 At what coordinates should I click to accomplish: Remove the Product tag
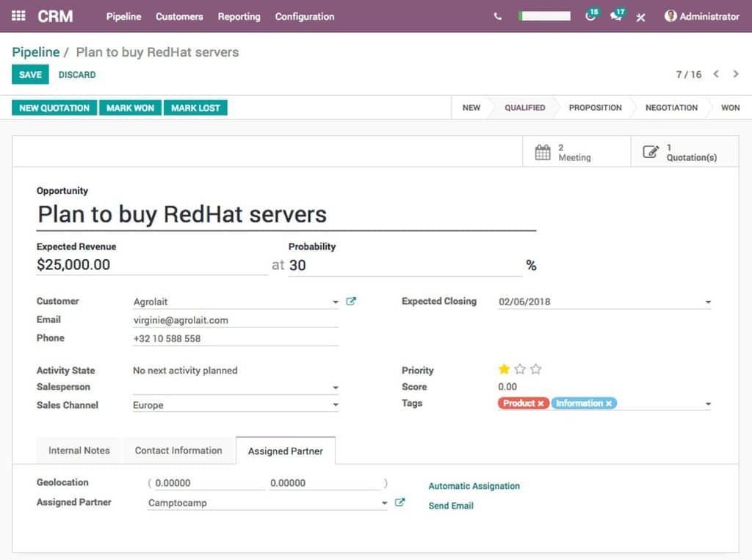[x=540, y=403]
